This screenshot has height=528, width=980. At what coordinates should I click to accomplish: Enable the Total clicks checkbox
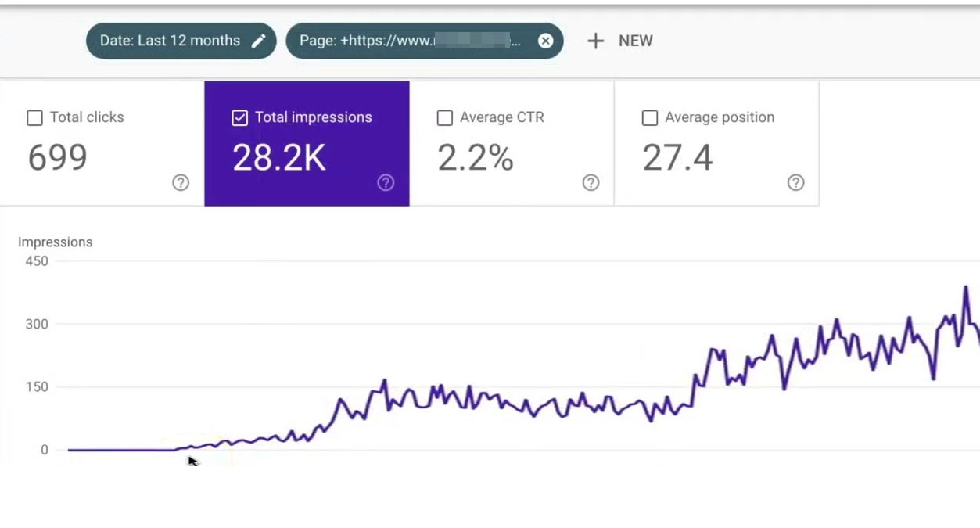[x=34, y=118]
